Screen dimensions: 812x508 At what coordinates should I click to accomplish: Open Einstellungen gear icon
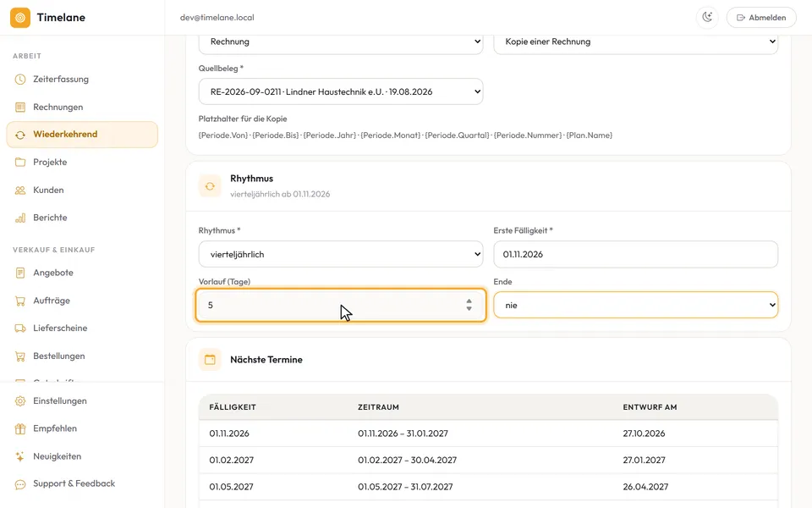(x=20, y=401)
